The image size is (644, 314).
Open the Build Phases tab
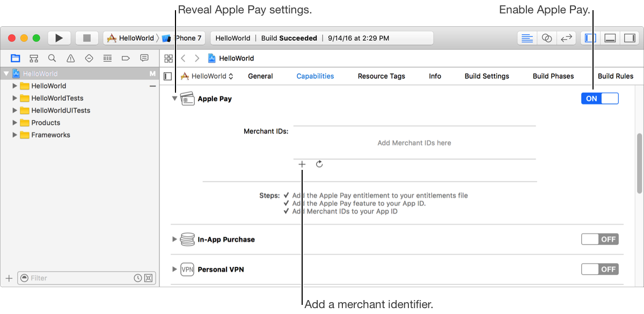coord(553,76)
